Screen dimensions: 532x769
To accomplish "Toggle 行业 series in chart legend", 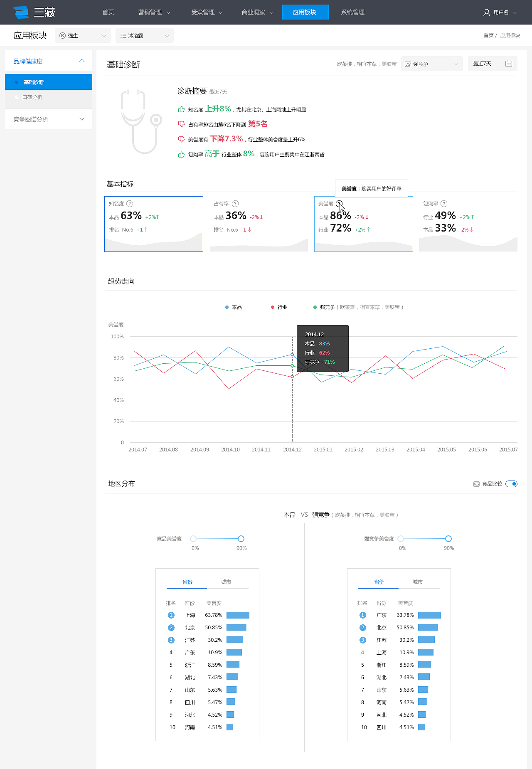I will click(x=279, y=307).
